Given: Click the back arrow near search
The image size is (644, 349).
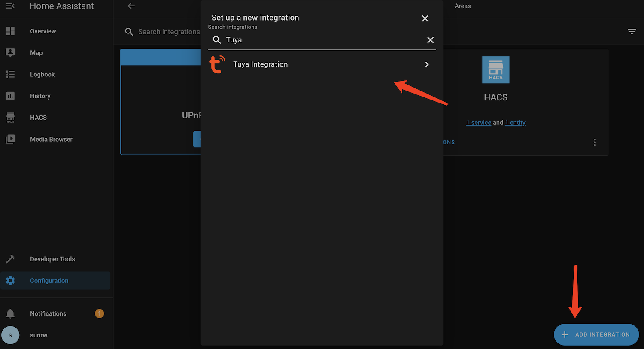Looking at the screenshot, I should [x=131, y=6].
